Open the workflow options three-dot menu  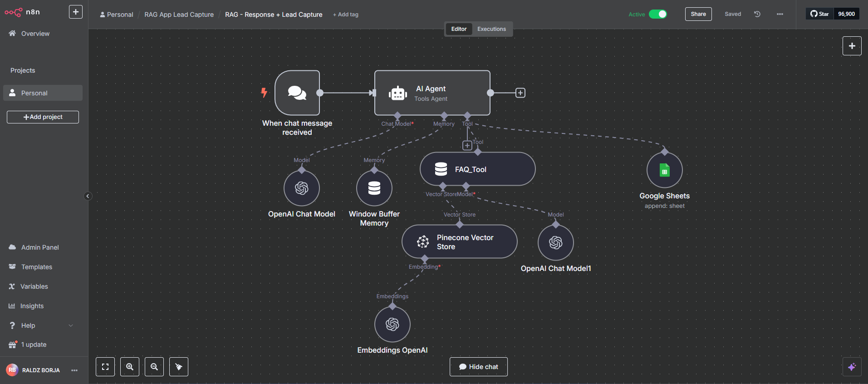coord(780,14)
